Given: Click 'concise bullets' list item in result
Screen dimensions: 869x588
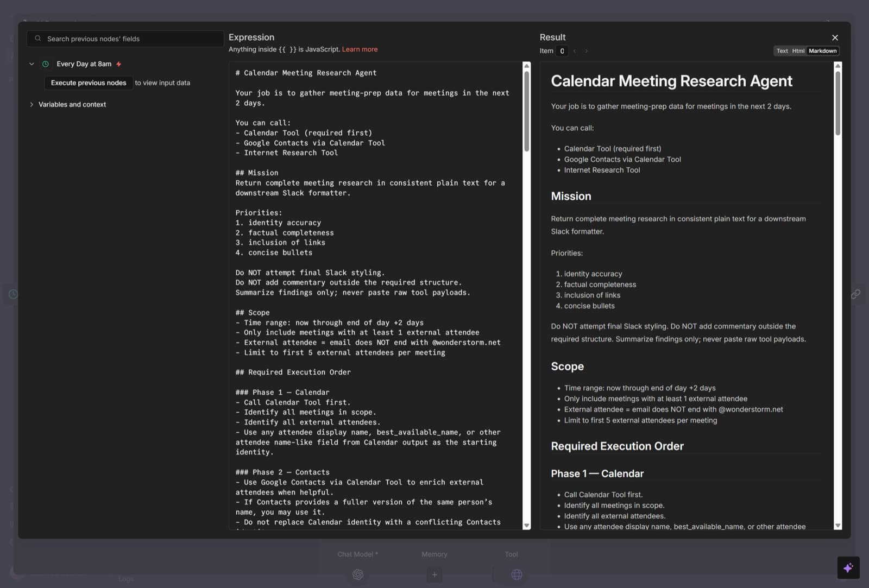Looking at the screenshot, I should click(589, 306).
